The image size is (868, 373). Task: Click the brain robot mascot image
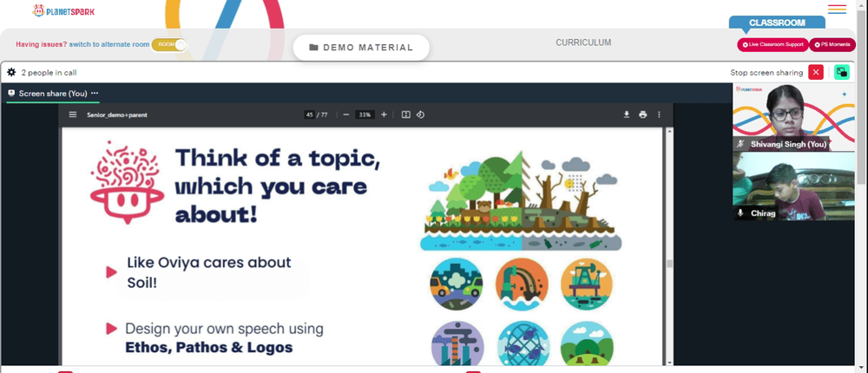point(127,182)
